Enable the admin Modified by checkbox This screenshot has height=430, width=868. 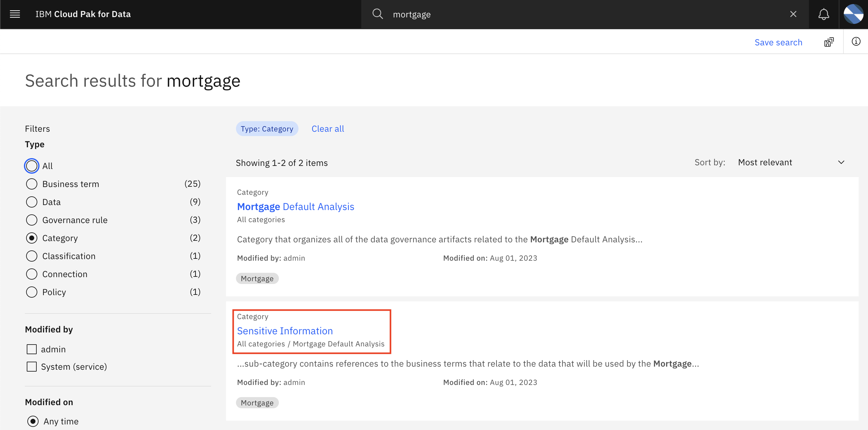pyautogui.click(x=31, y=349)
